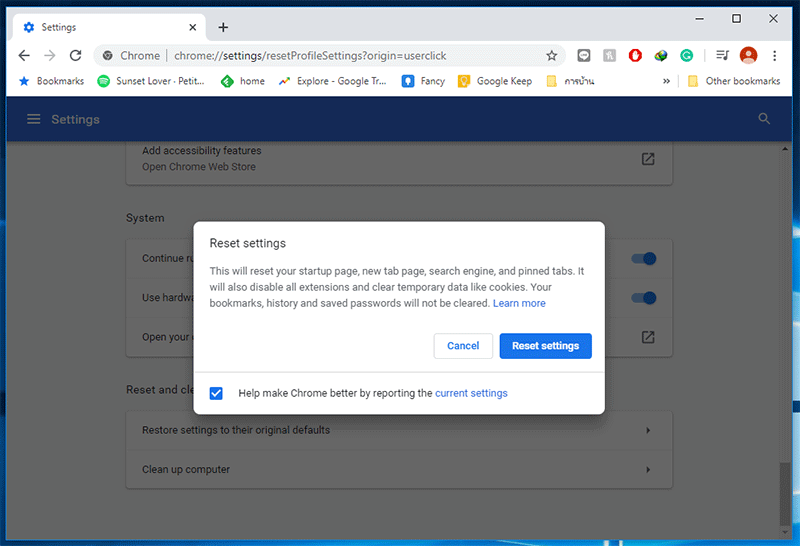Search settings with the magnifier icon
This screenshot has width=800, height=546.
[x=764, y=119]
